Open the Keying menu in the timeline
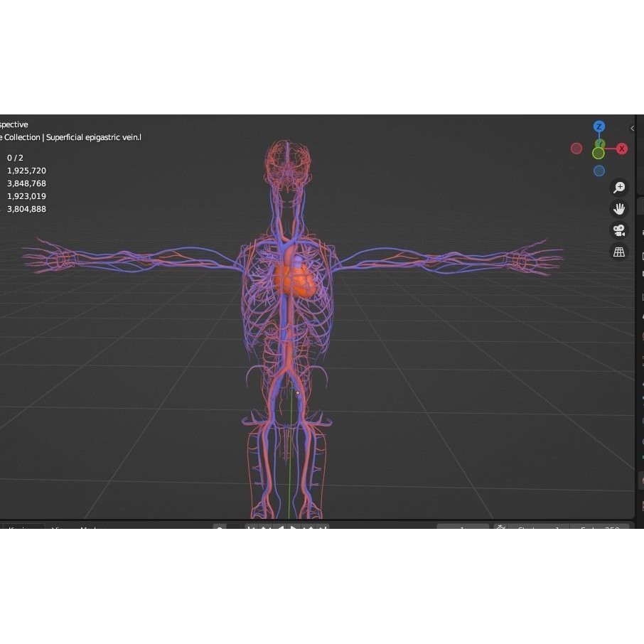Screen dimensions: 644x644 pos(21,530)
